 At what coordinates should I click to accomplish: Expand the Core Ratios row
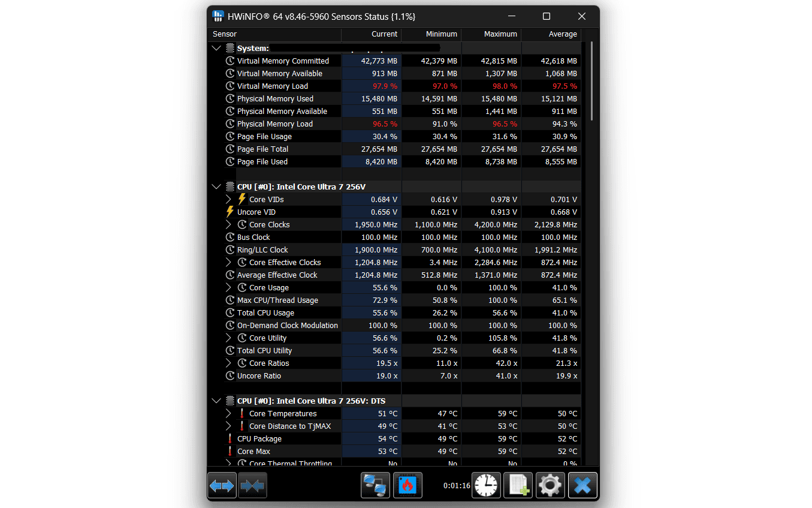pyautogui.click(x=228, y=363)
